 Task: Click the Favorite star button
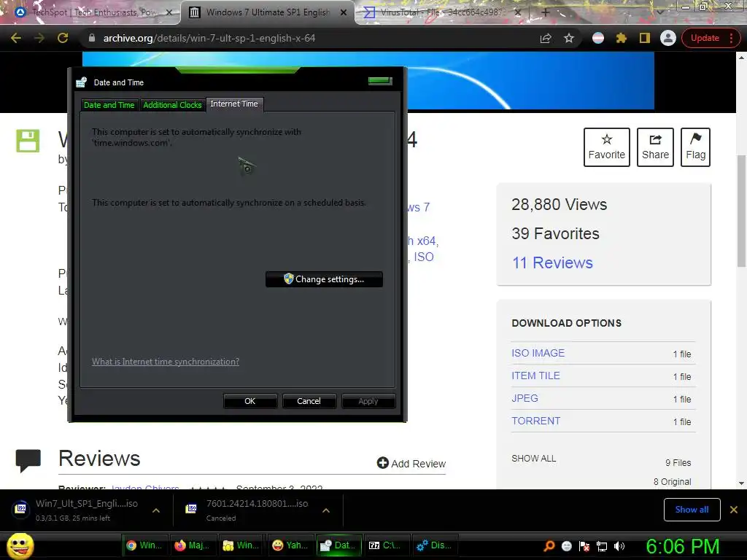(x=606, y=147)
